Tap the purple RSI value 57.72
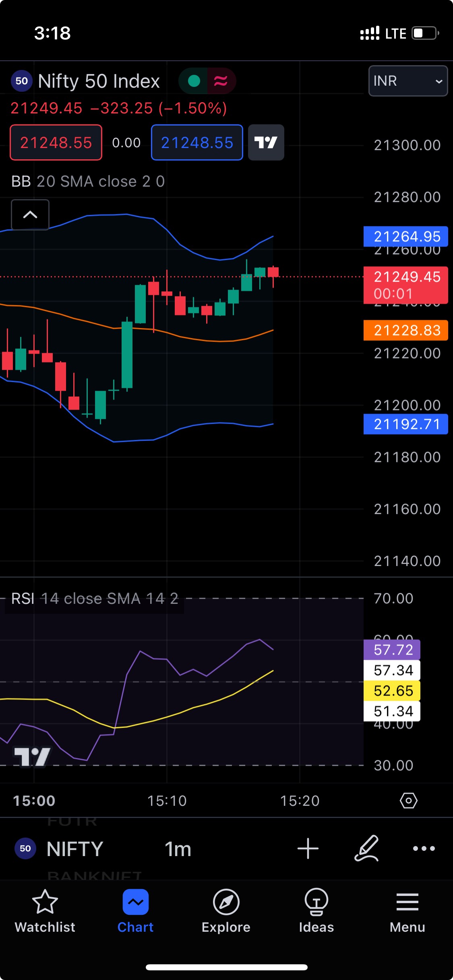This screenshot has width=453, height=980. click(x=392, y=650)
